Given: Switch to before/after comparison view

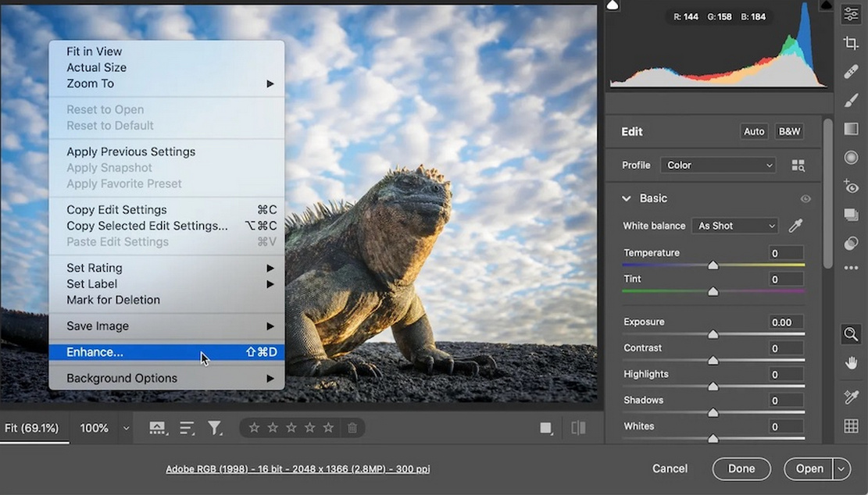Looking at the screenshot, I should (x=578, y=427).
